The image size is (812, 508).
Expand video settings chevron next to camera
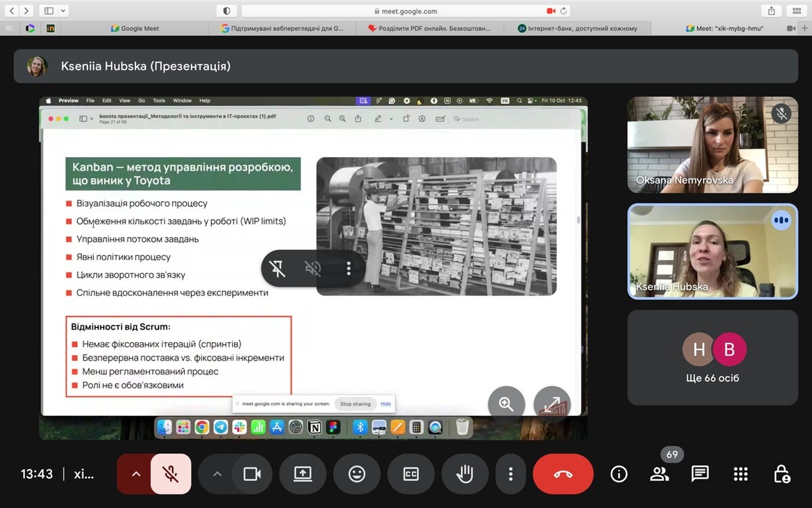[217, 474]
